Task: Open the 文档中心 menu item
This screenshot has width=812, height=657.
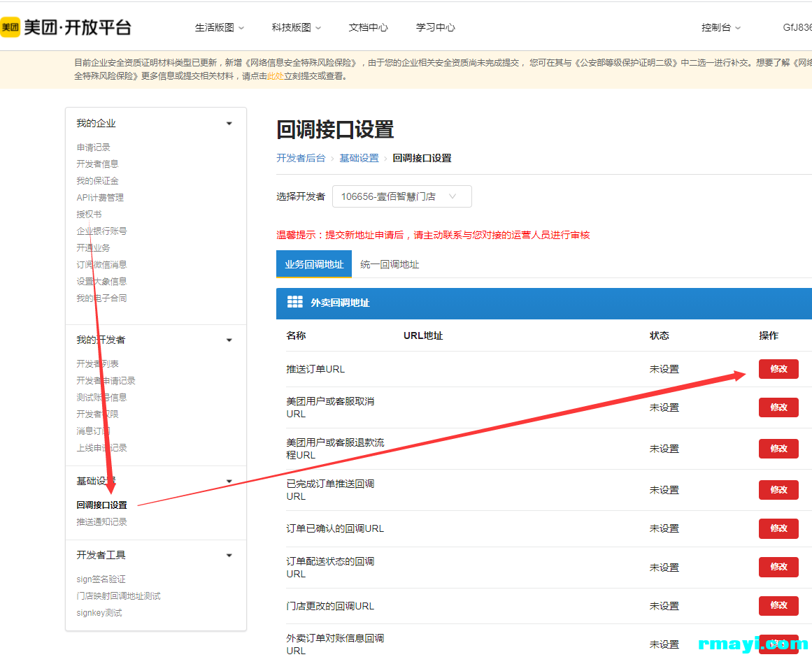Action: [x=368, y=27]
